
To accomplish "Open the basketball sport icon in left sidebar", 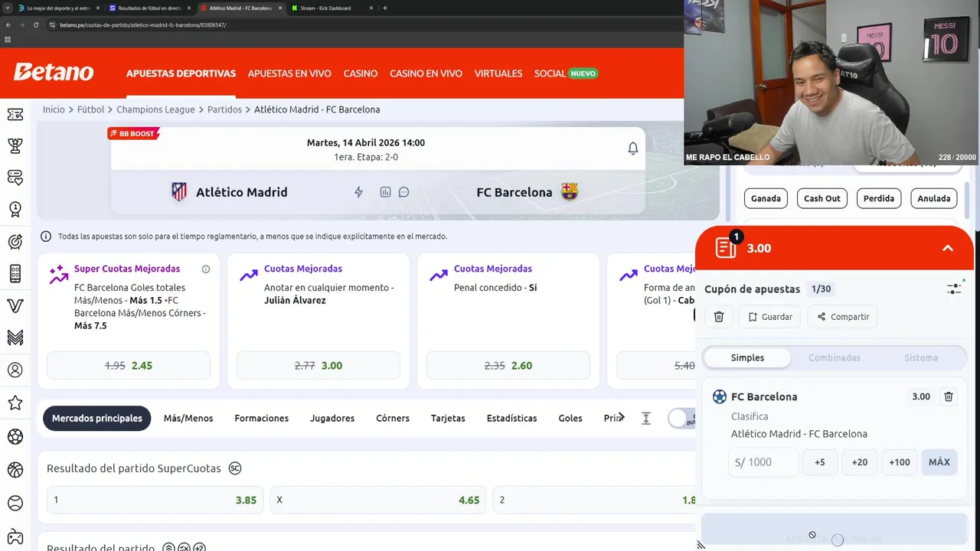I will [15, 470].
